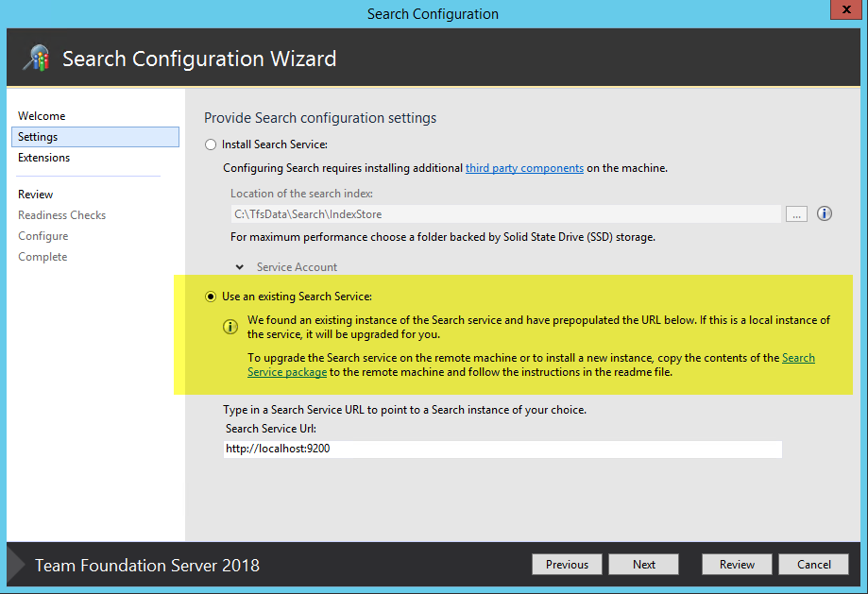
Task: Select the Complete step
Action: coord(43,257)
